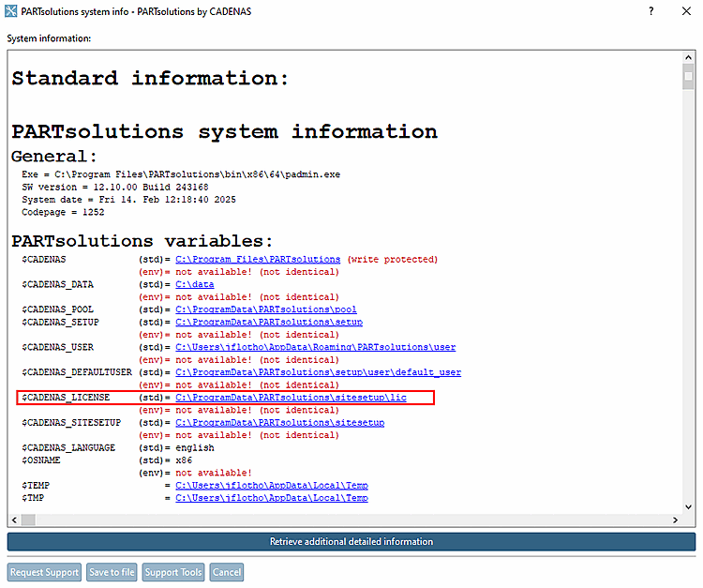Open the CADENAS_SITESETUP sitesetup path link
Viewport: 703px width, 588px height.
pyautogui.click(x=279, y=423)
